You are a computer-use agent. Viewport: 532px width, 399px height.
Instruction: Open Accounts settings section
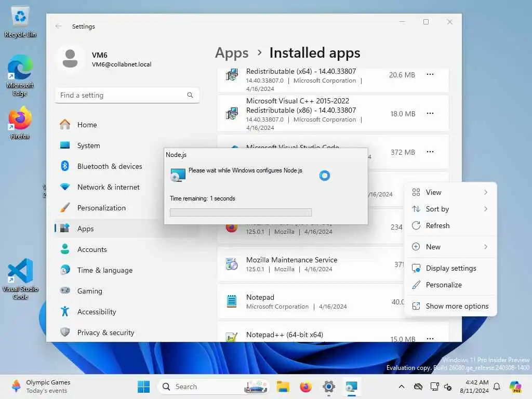(92, 249)
